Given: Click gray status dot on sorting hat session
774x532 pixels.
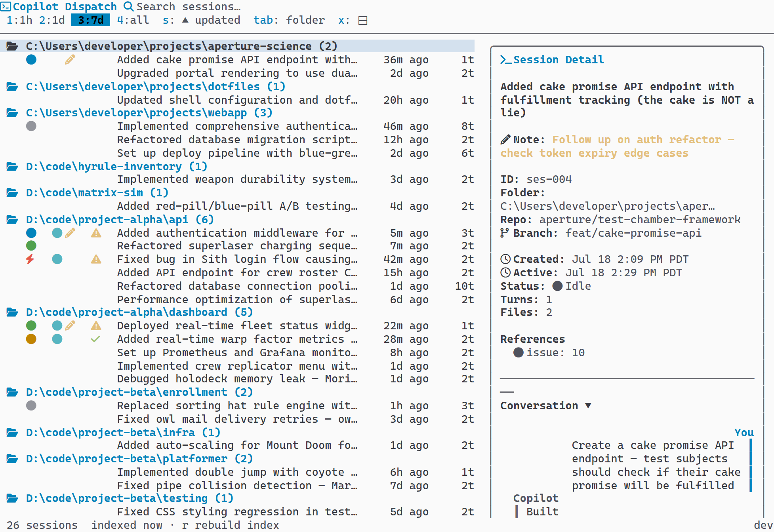Looking at the screenshot, I should click(31, 406).
